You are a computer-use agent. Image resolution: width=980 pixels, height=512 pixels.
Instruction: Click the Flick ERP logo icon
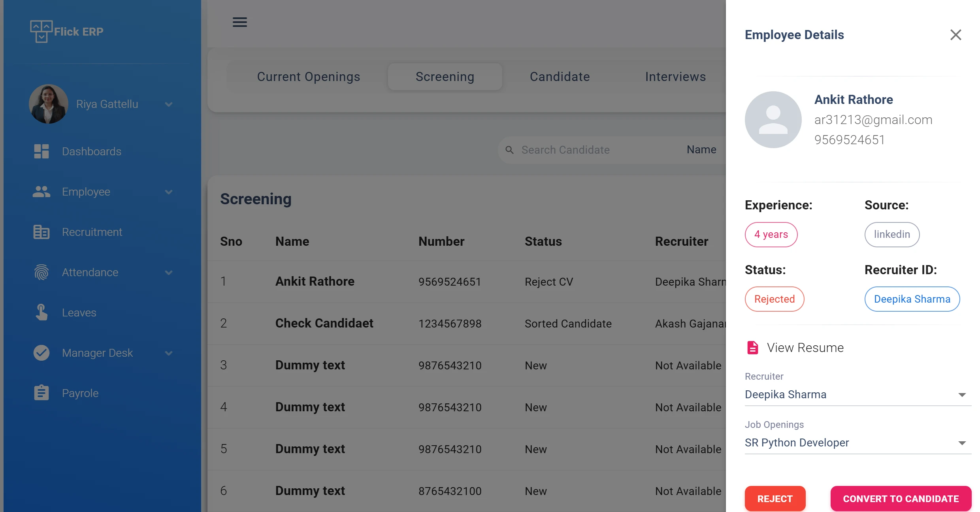coord(41,31)
